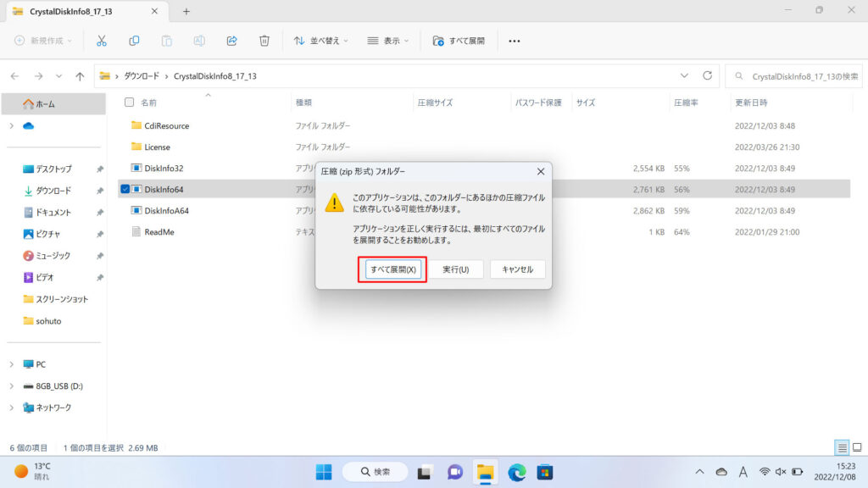This screenshot has width=868, height=488.
Task: Select Home (ホーム) in navigation pane
Action: [x=53, y=103]
